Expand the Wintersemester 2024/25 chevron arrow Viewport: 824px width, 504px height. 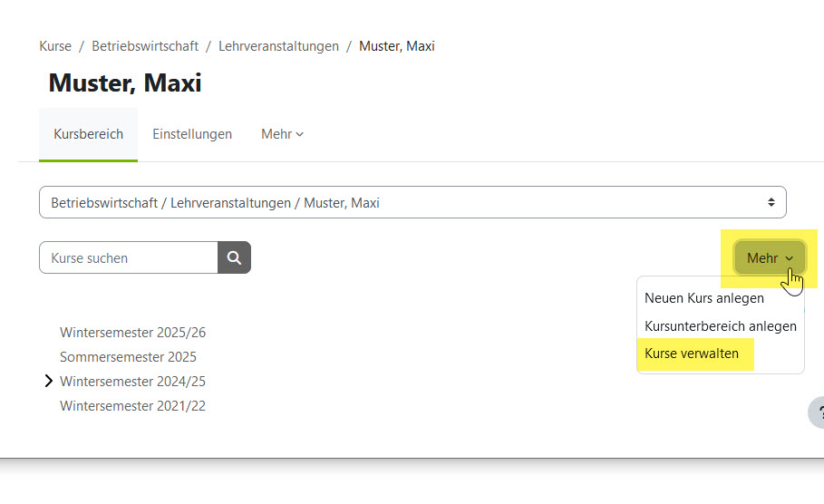[x=49, y=382]
